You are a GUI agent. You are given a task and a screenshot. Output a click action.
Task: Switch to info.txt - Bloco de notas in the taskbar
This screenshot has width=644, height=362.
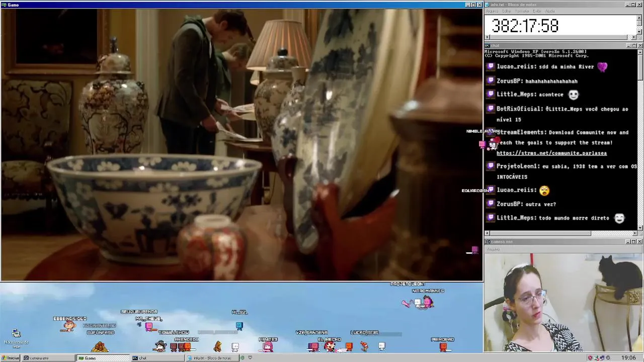pyautogui.click(x=212, y=358)
